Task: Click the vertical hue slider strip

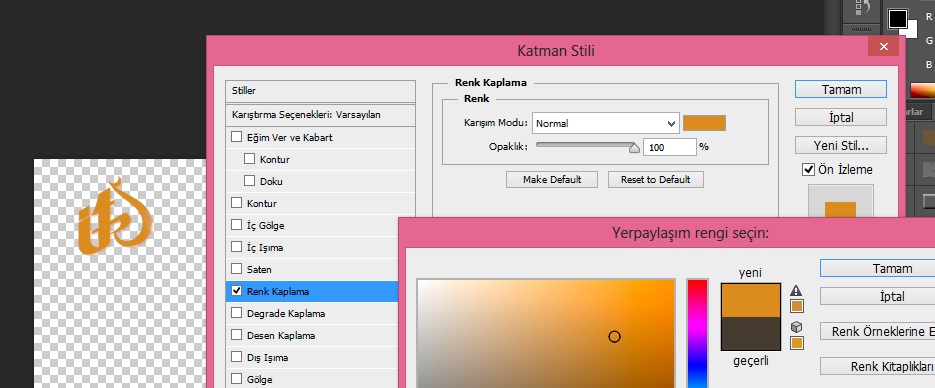Action: point(697,334)
